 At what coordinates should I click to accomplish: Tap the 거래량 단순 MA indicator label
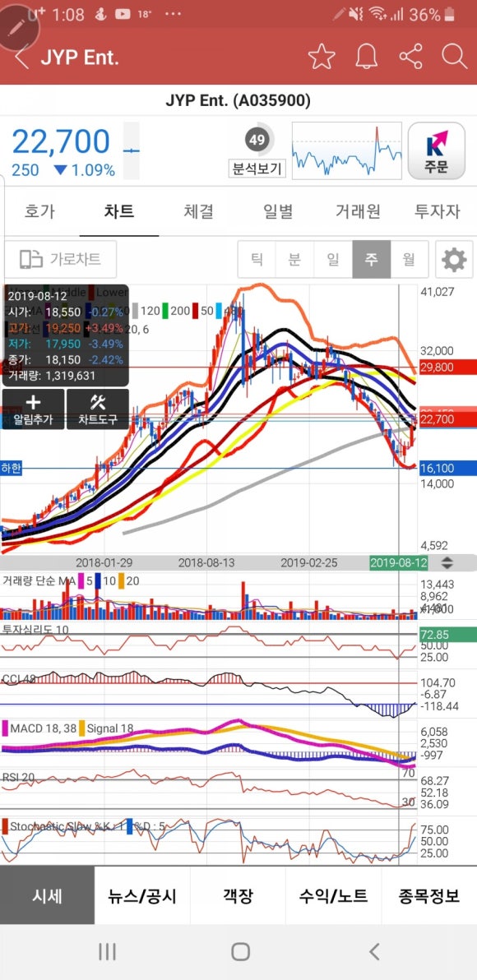(39, 581)
